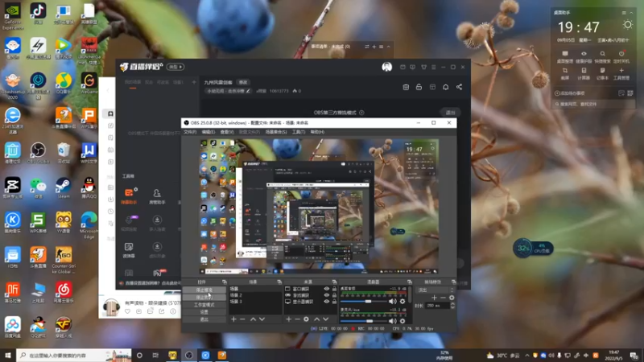Open OBS Studio desktop shortcut
The width and height of the screenshot is (644, 362).
38,153
